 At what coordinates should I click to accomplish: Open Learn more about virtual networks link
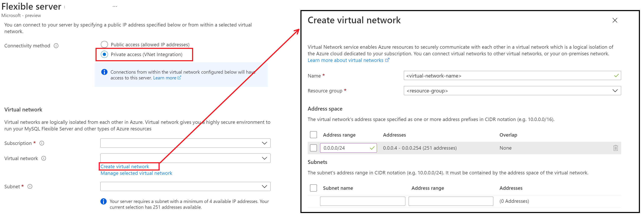pyautogui.click(x=345, y=60)
